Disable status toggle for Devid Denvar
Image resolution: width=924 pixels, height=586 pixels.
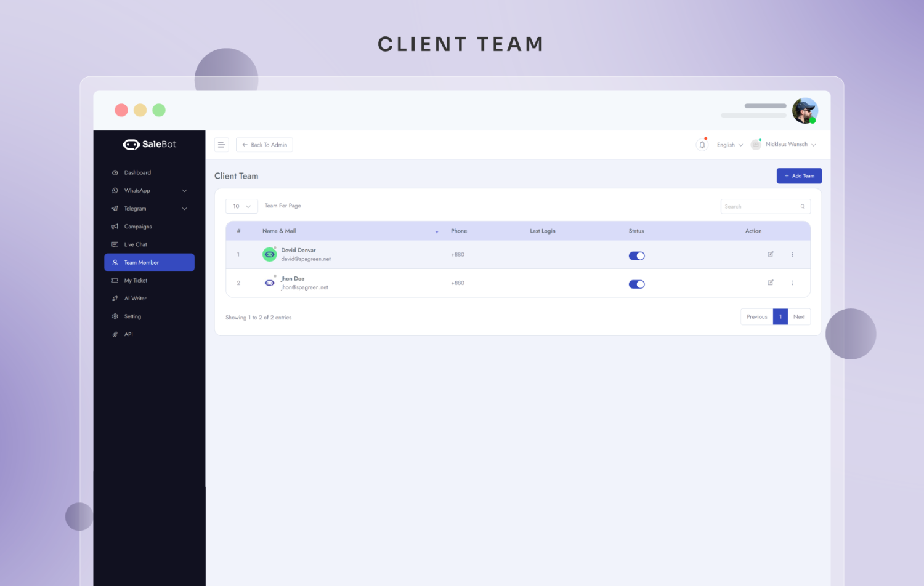(636, 255)
